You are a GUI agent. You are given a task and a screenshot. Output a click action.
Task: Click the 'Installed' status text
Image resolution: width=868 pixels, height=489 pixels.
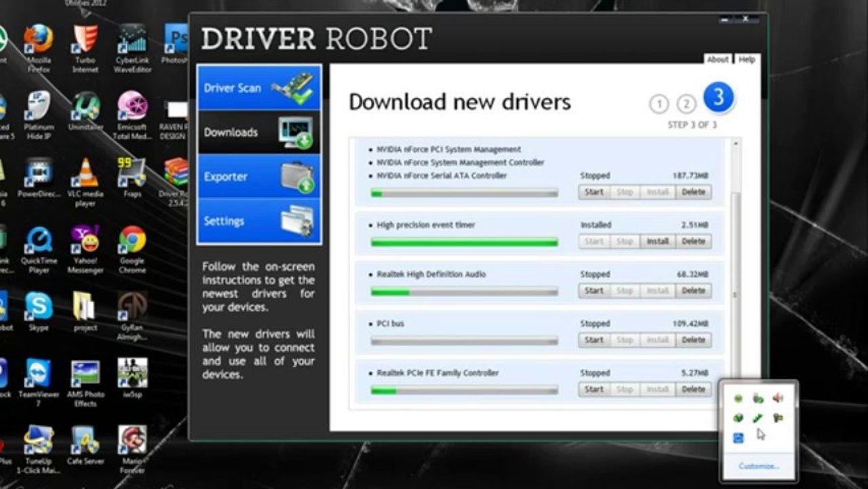click(x=596, y=225)
